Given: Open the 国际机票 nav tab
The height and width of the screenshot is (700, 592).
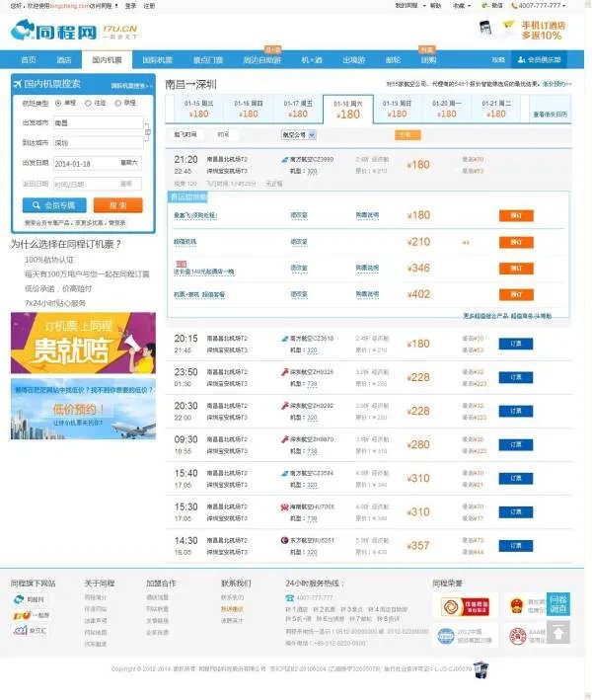Looking at the screenshot, I should pyautogui.click(x=157, y=60).
